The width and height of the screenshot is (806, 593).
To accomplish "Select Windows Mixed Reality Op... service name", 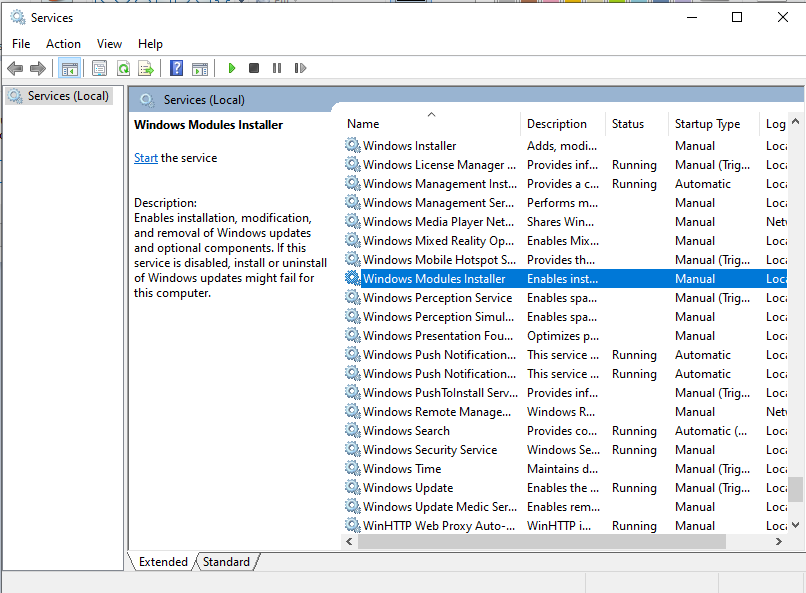I will 438,240.
